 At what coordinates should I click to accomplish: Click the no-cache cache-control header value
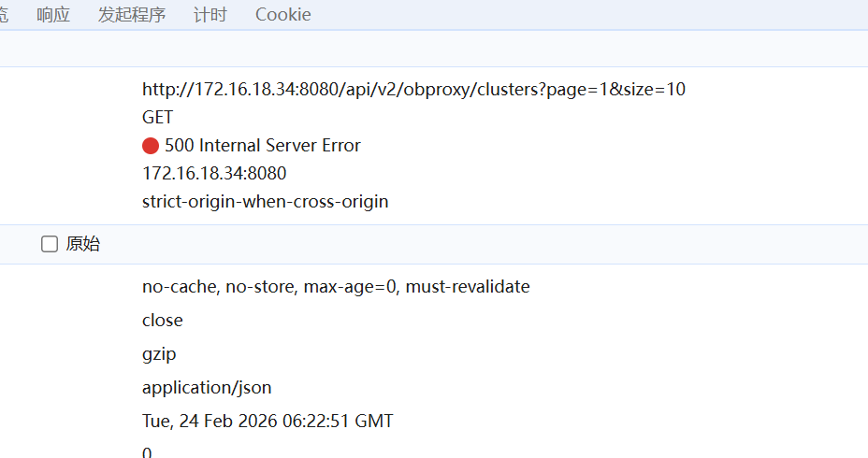pos(336,287)
